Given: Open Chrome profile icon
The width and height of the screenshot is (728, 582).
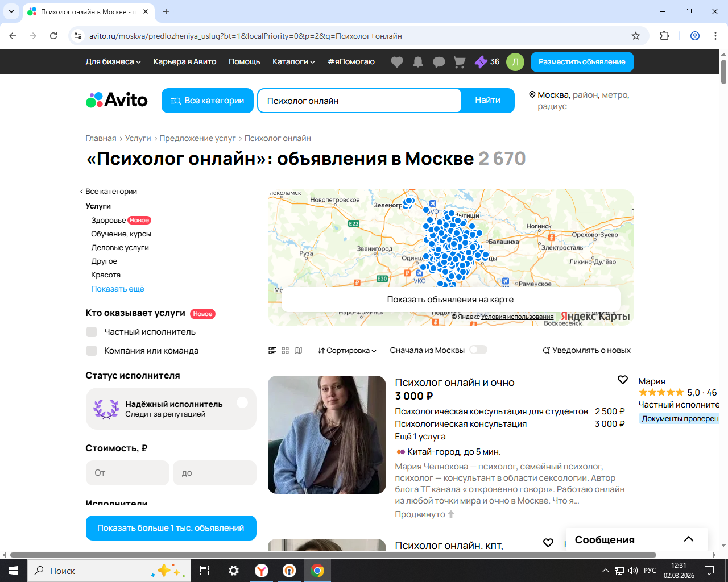Looking at the screenshot, I should [695, 36].
